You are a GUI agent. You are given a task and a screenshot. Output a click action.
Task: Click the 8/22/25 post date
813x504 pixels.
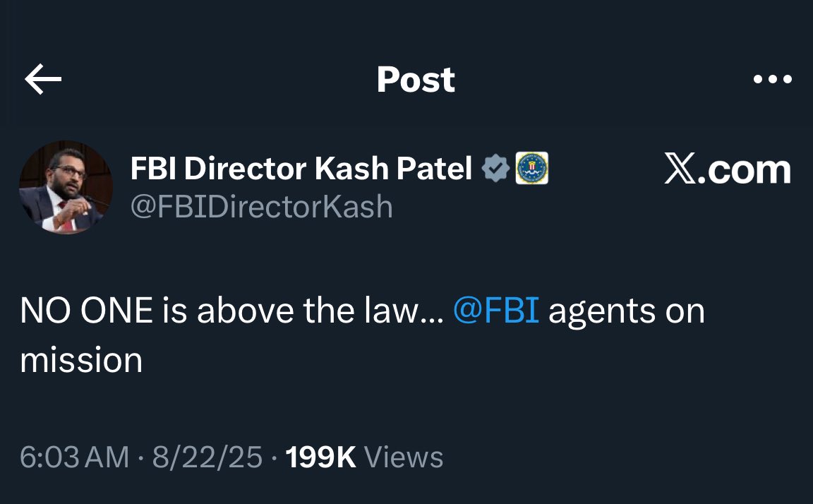point(207,457)
